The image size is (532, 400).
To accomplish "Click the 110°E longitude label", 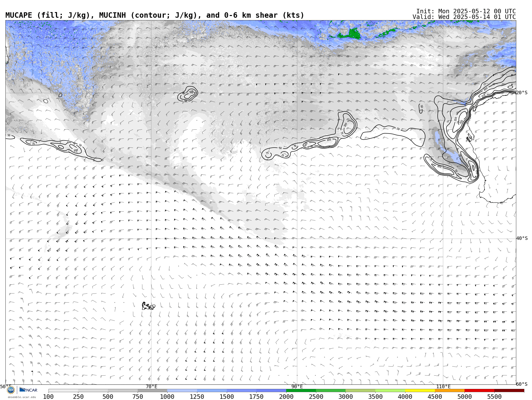I will (443, 386).
